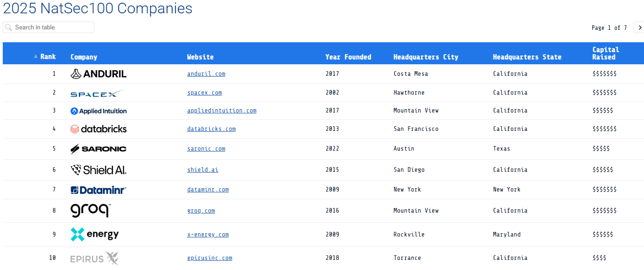
Task: Select Hawthorne city cell
Action: 409,93
